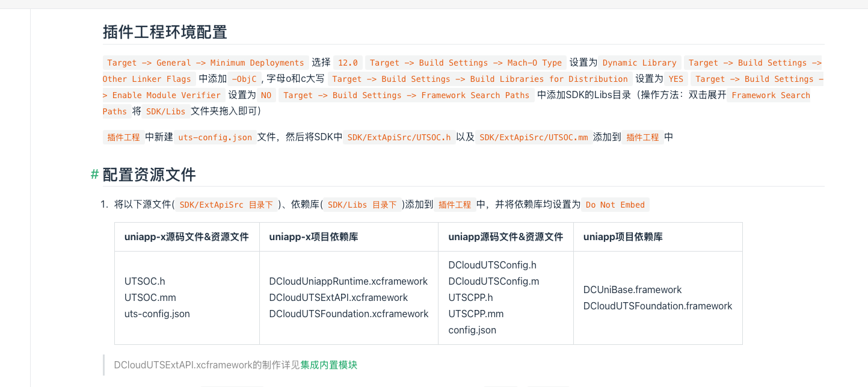This screenshot has width=868, height=387.
Task: Click the uniapp-x项目依赖库 table header
Action: (x=313, y=237)
